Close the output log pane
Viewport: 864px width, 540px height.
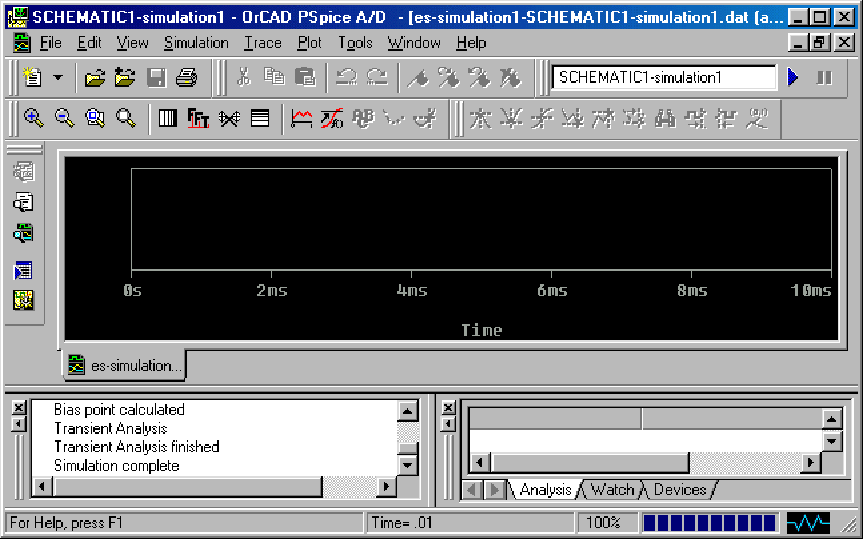(19, 407)
